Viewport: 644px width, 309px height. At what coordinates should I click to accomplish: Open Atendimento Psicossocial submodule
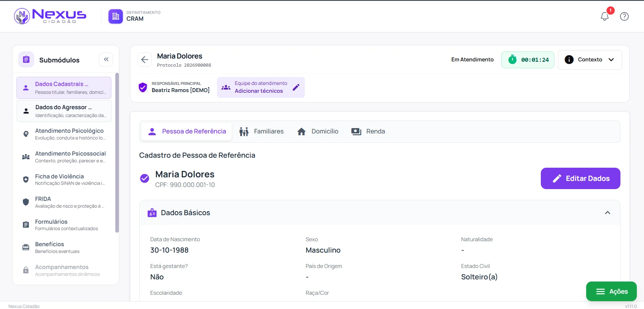(64, 157)
